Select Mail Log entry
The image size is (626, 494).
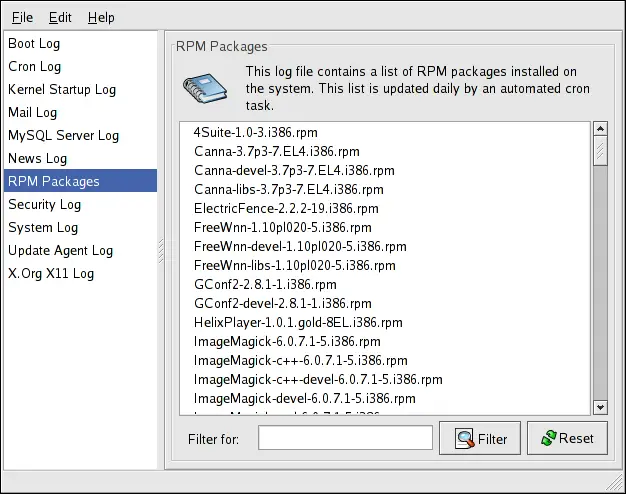33,113
